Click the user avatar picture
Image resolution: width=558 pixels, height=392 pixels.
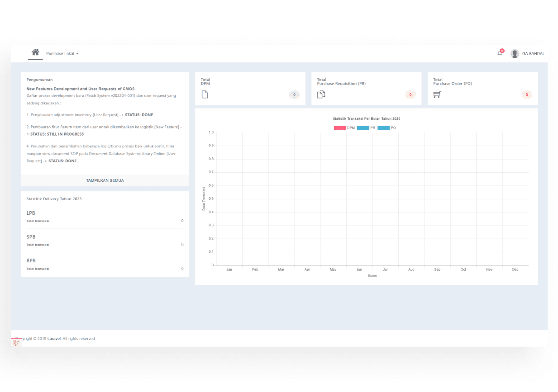point(515,53)
